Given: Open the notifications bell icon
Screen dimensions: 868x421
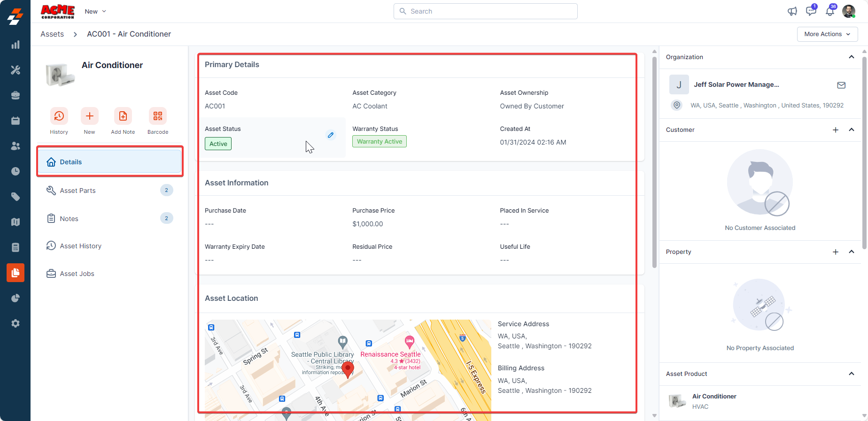Looking at the screenshot, I should (830, 11).
